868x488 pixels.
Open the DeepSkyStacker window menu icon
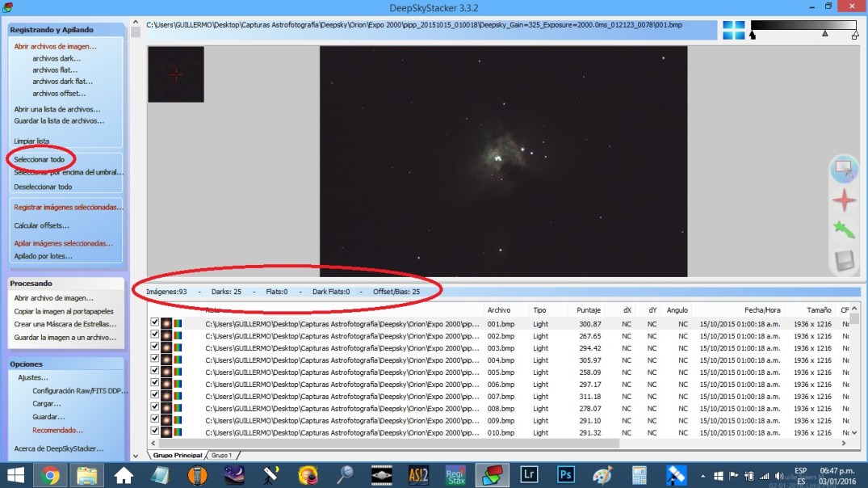(x=8, y=7)
